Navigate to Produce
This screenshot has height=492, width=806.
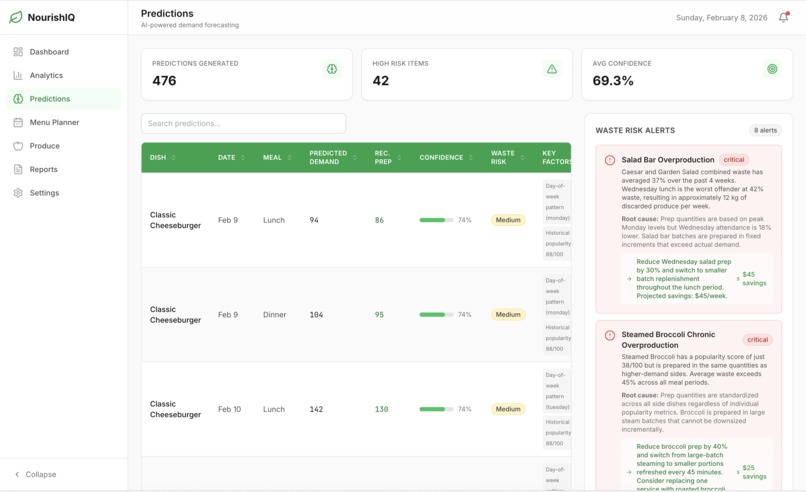tap(64, 145)
